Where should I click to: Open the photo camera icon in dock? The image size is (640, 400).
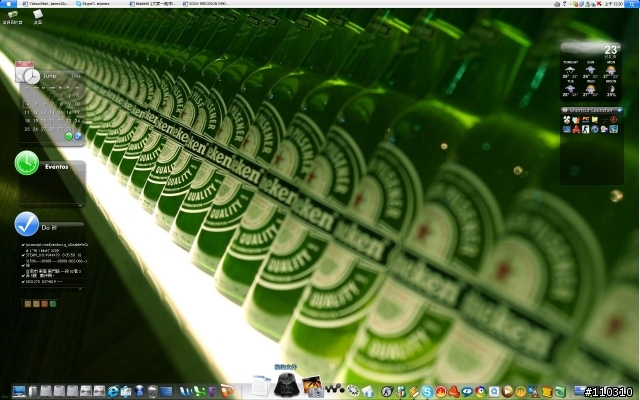coord(313,387)
